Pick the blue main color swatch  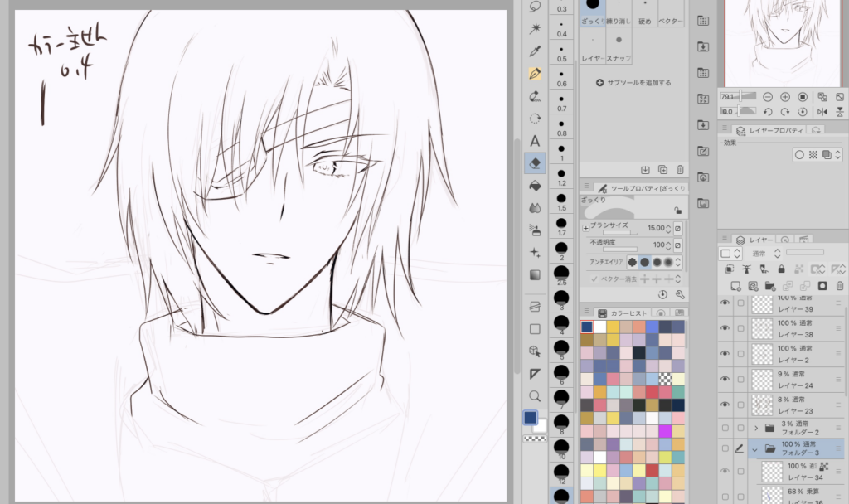tap(530, 417)
